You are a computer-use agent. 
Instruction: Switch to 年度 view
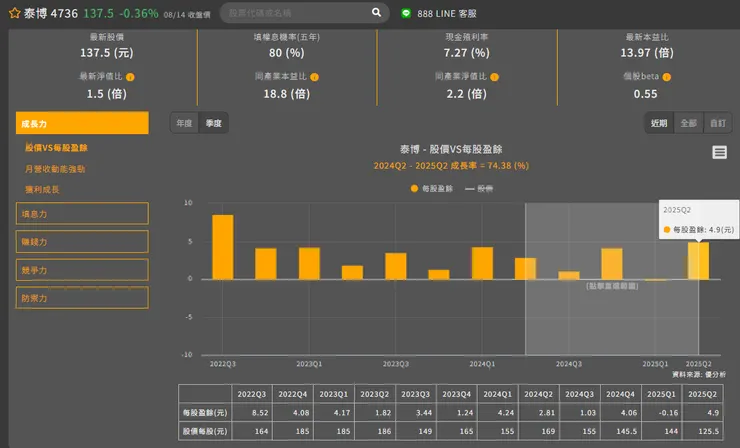185,123
